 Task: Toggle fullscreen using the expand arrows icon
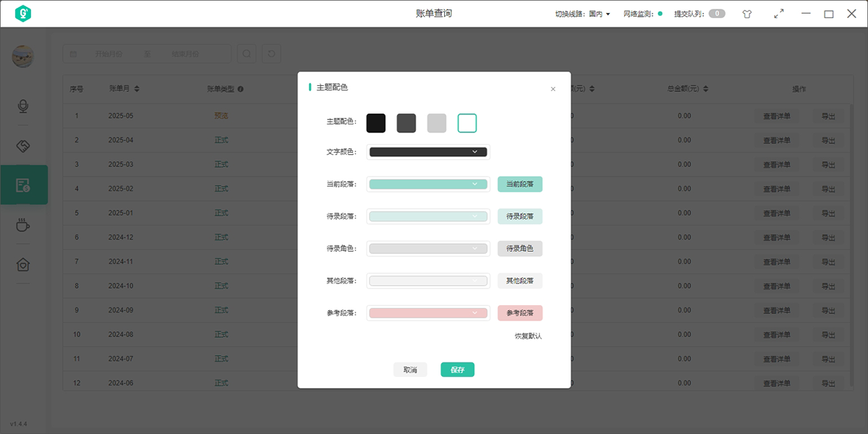click(779, 13)
